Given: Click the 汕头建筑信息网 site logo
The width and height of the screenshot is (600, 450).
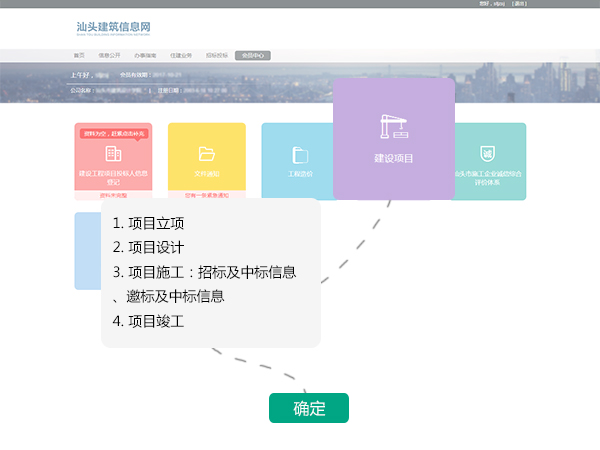Looking at the screenshot, I should click(115, 27).
